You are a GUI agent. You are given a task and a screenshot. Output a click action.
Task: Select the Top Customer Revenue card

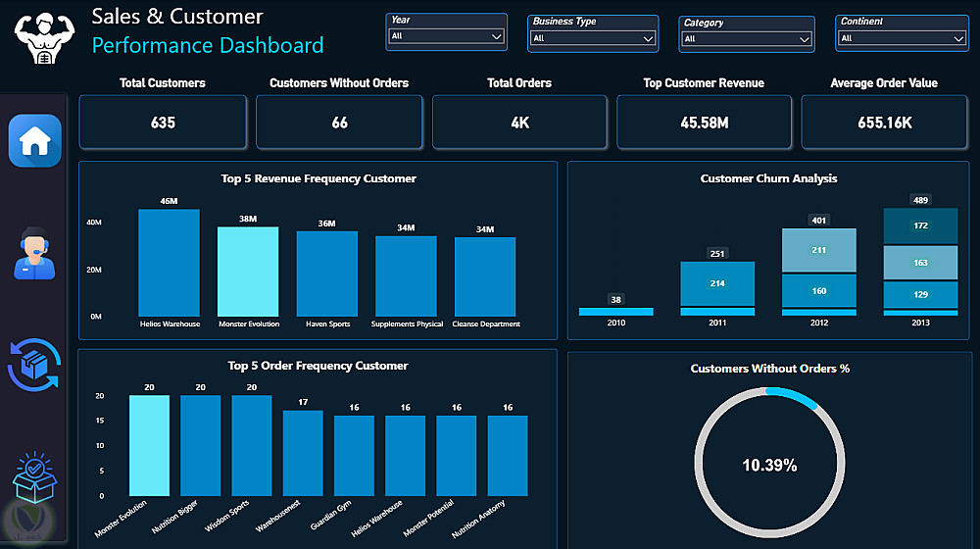coord(705,122)
